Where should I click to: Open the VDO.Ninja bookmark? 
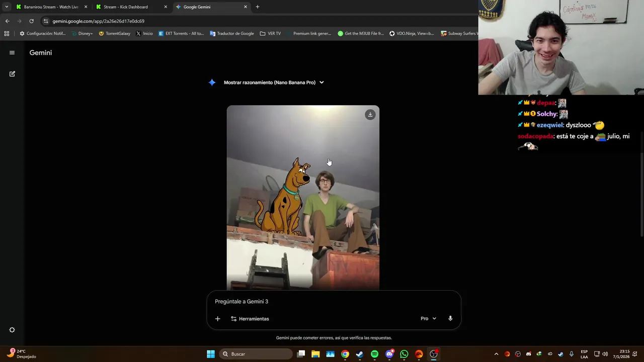(x=412, y=34)
